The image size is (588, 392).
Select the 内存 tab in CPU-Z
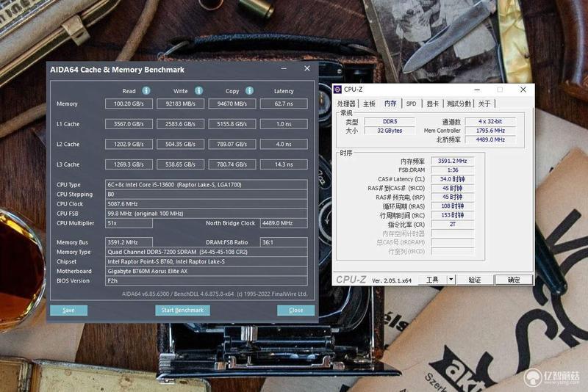(x=390, y=104)
